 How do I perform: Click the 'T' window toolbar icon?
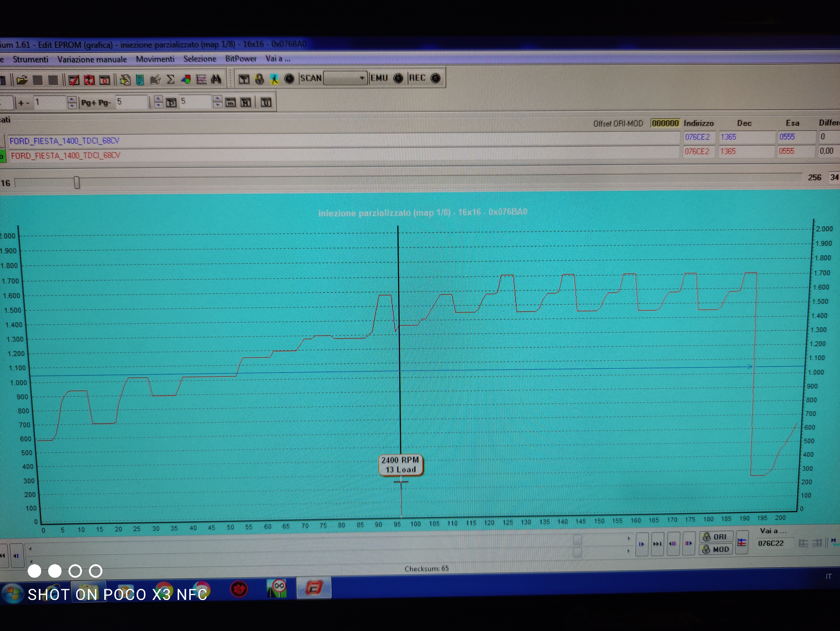244,79
